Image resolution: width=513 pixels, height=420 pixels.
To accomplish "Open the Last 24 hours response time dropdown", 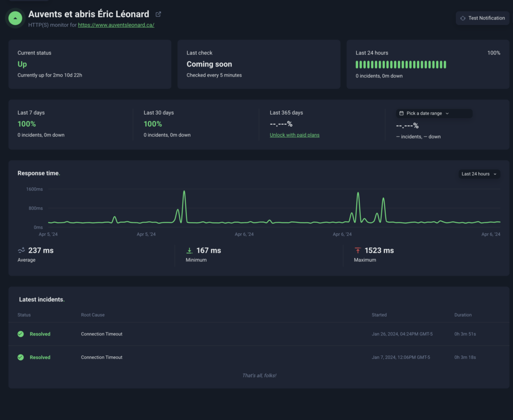I will [x=479, y=174].
